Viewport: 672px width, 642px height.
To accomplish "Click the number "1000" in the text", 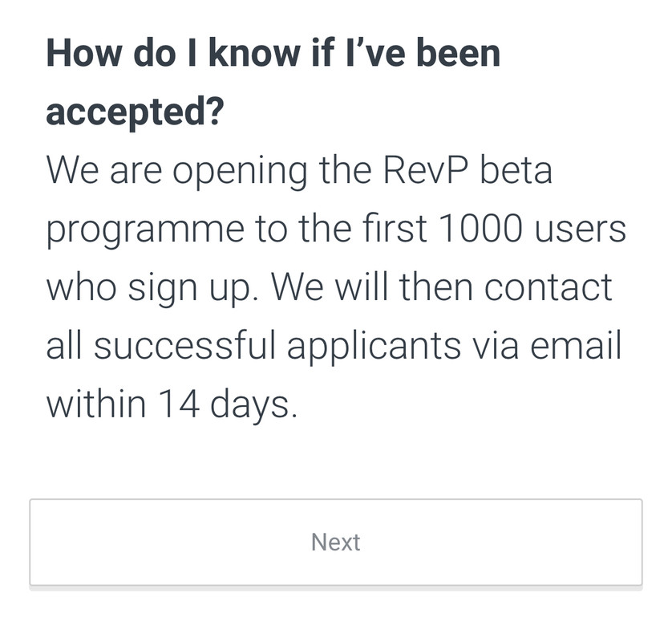I will coord(480,228).
